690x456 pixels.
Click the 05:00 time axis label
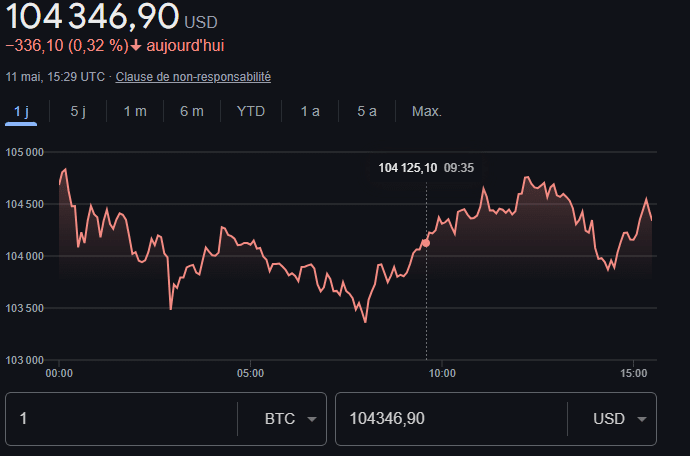pyautogui.click(x=250, y=374)
